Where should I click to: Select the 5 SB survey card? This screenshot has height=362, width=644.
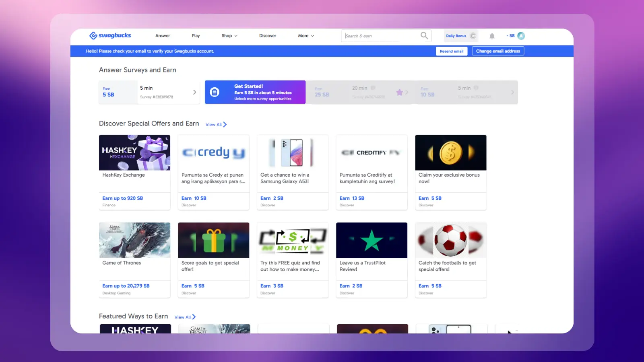149,92
